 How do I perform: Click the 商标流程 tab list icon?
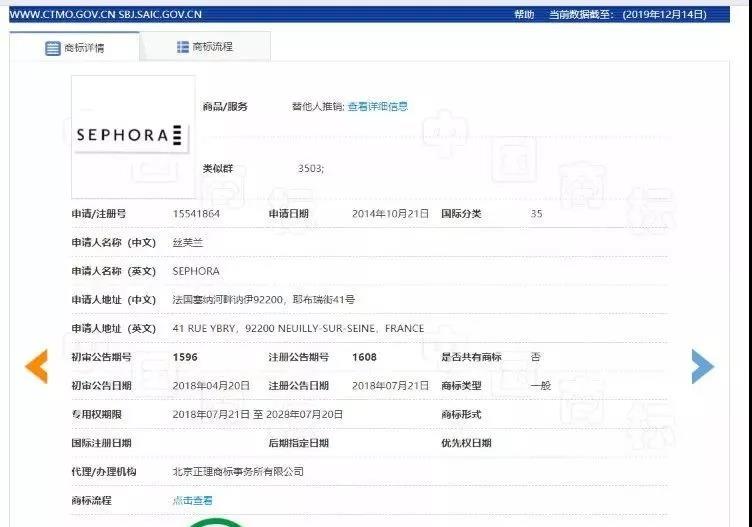click(183, 47)
